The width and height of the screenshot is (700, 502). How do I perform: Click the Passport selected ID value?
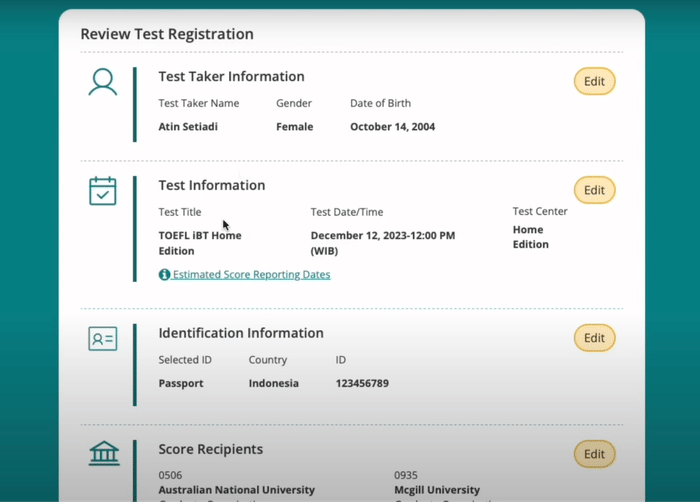tap(181, 384)
